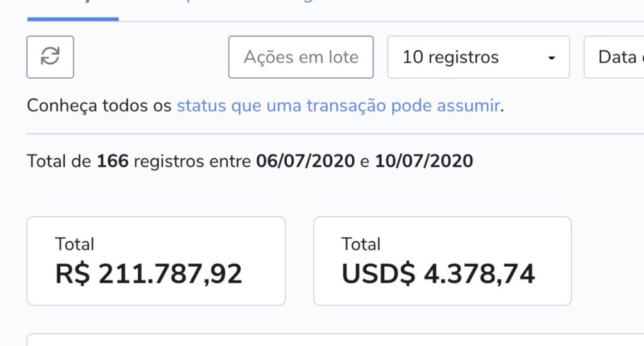Select the Total USD$ summary card
The width and height of the screenshot is (644, 346).
click(x=442, y=261)
